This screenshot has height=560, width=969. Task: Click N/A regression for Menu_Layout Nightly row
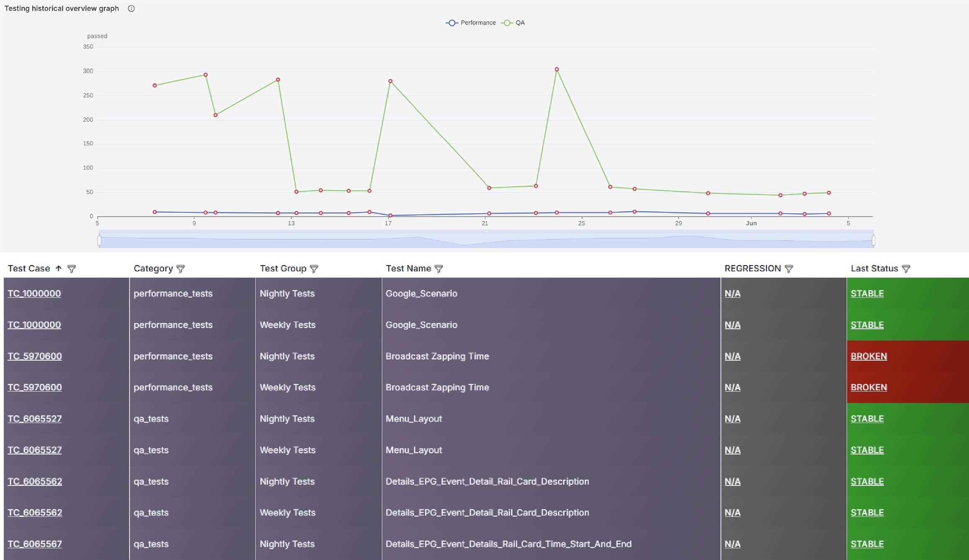click(733, 419)
